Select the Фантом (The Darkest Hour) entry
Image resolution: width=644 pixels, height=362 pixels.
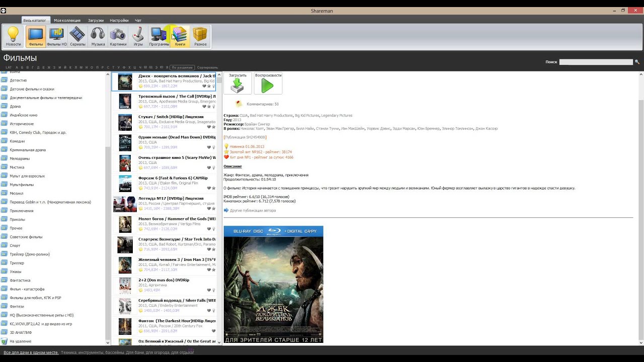point(164,326)
